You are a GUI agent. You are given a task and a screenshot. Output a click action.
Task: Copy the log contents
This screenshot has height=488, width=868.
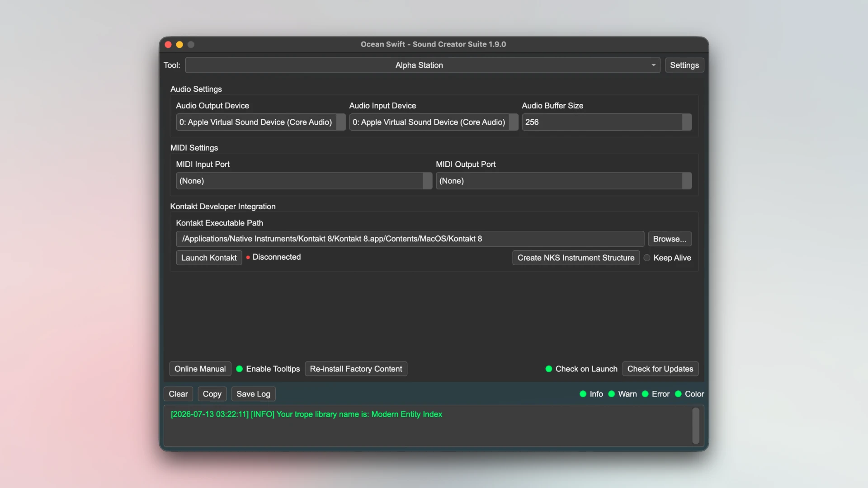pos(212,394)
